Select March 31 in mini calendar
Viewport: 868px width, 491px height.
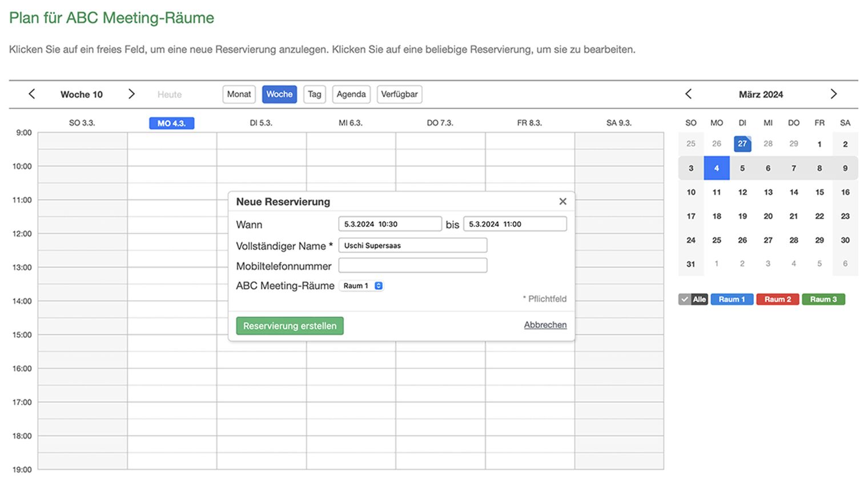click(x=691, y=264)
